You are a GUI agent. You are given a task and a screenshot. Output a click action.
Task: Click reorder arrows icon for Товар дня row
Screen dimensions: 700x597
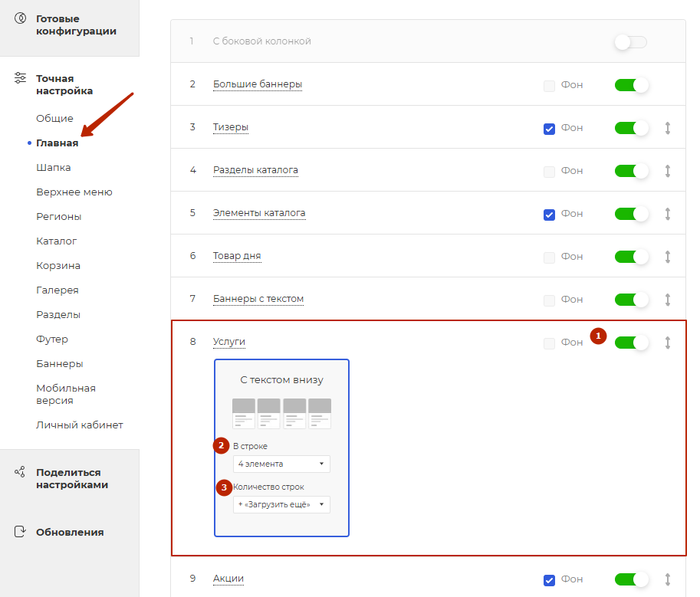[x=668, y=257]
